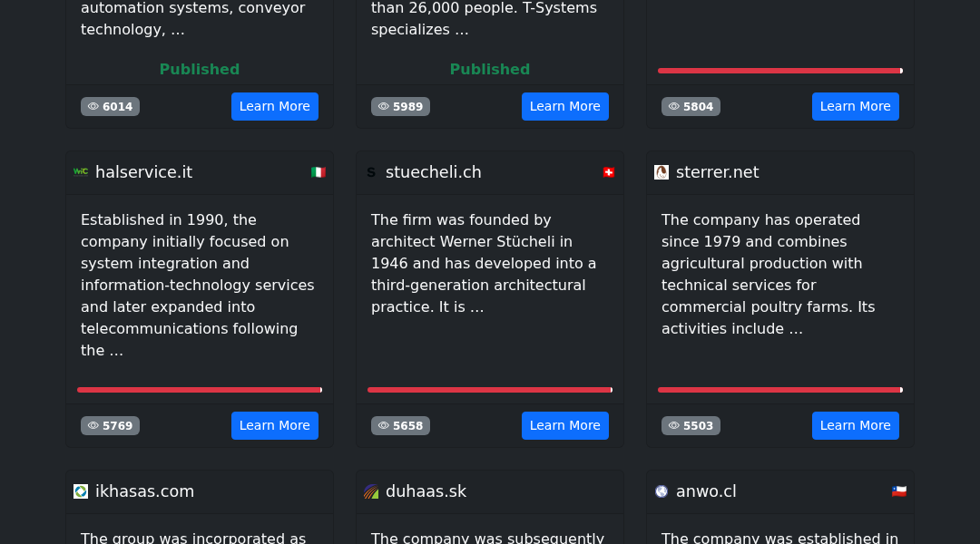
Task: Click the red progress bar on halservice.it card
Action: (x=200, y=390)
